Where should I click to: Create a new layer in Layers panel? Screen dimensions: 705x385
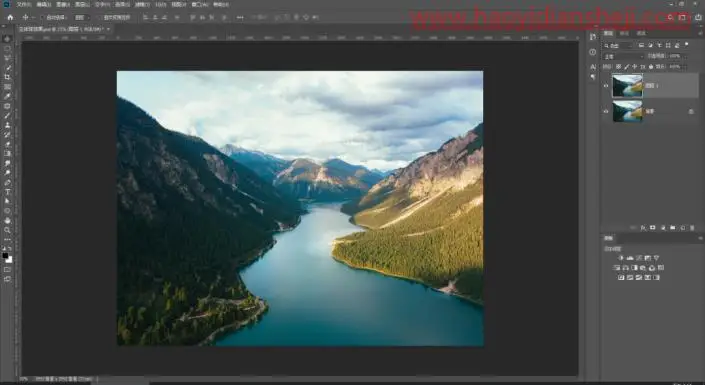pyautogui.click(x=683, y=228)
